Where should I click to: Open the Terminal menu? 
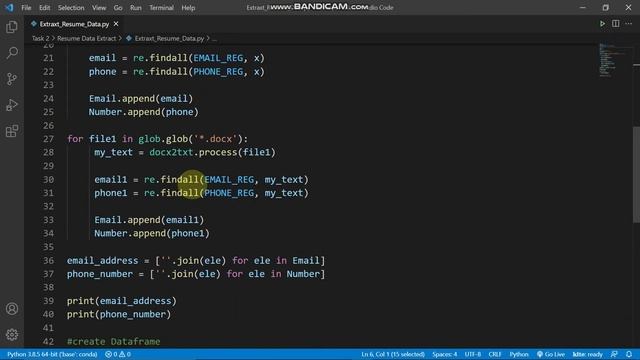(161, 8)
